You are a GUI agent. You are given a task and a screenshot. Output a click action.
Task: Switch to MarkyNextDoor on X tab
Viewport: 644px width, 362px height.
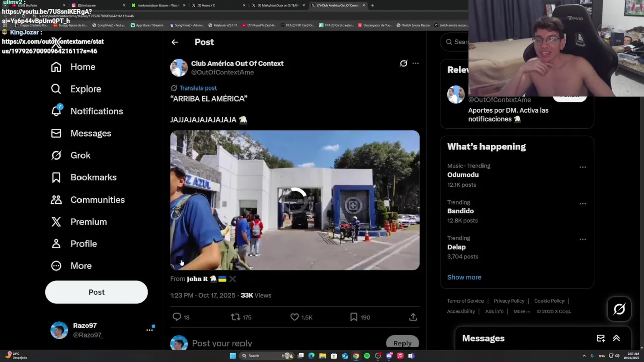tap(278, 5)
